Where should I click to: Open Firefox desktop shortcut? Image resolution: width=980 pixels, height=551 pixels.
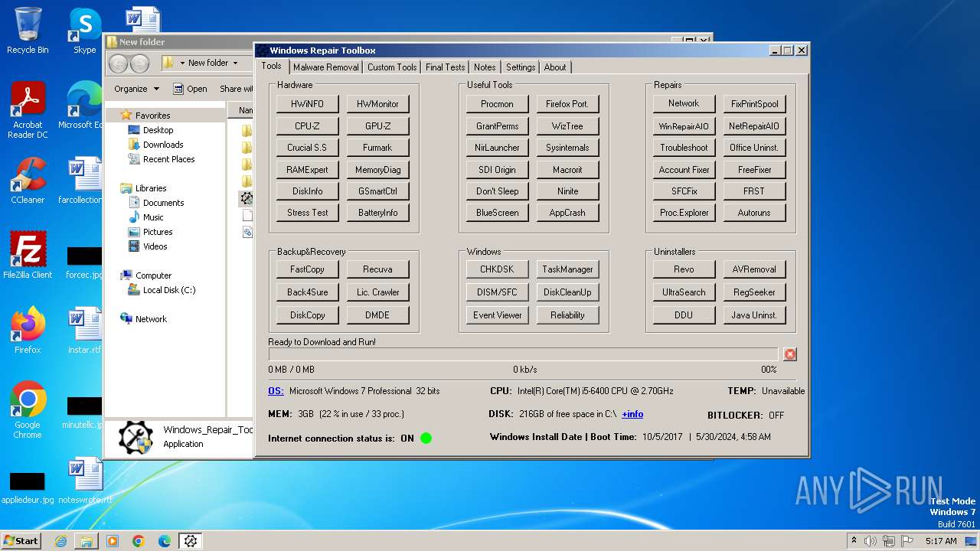click(x=28, y=331)
